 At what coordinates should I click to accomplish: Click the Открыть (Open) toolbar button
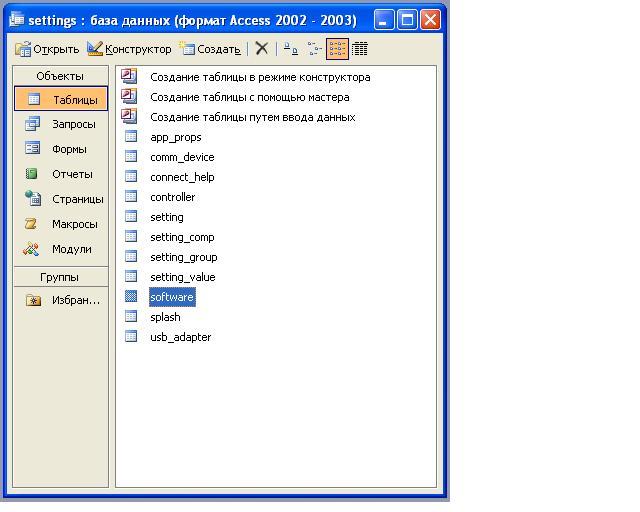[x=47, y=48]
